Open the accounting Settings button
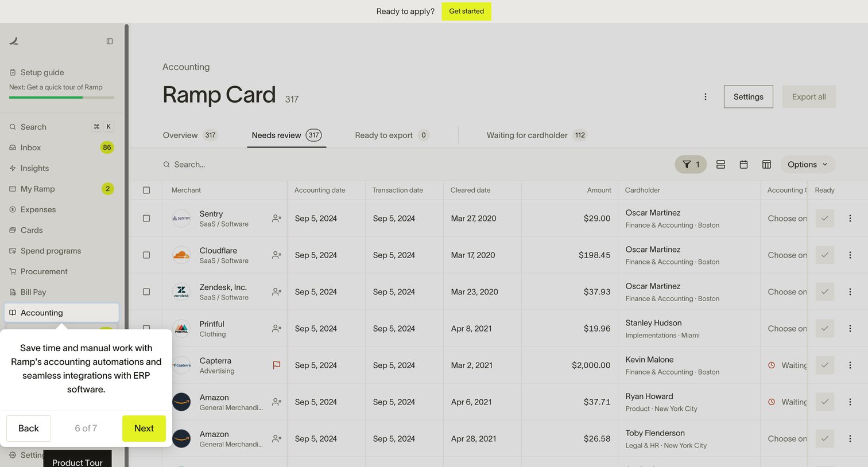Screen dimensions: 868x467 (748, 97)
